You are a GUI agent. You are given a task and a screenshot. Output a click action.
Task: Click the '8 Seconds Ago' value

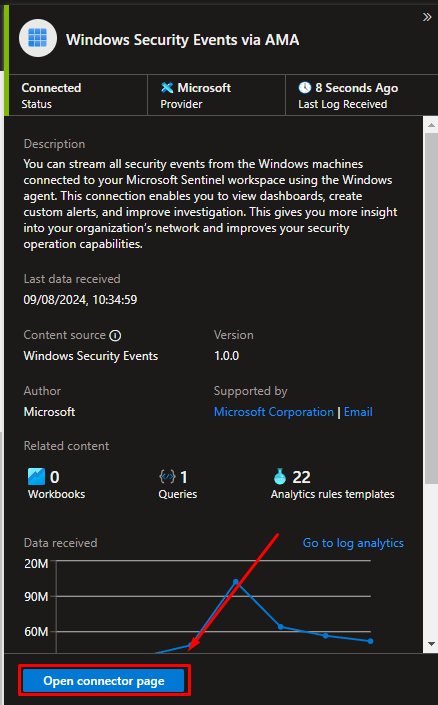point(357,88)
